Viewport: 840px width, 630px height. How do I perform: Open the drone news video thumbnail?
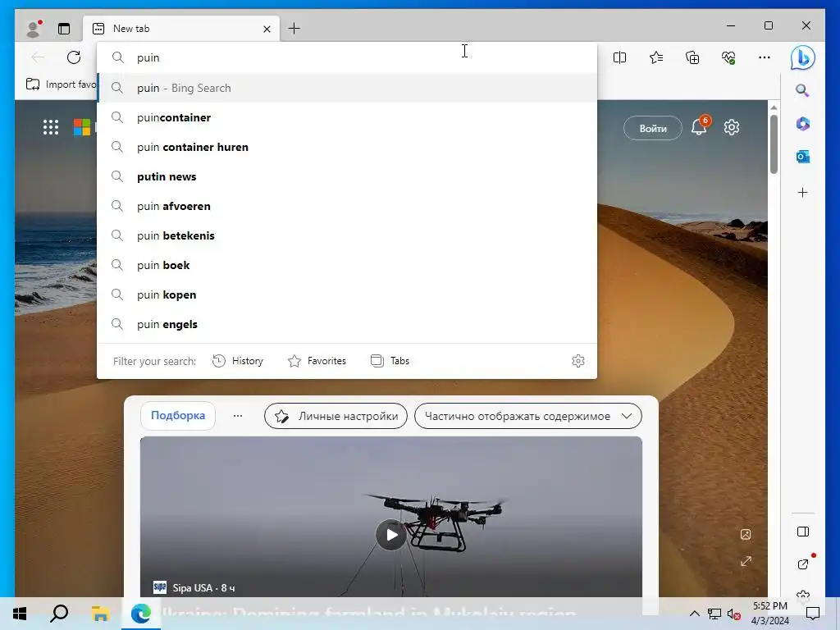tap(391, 517)
